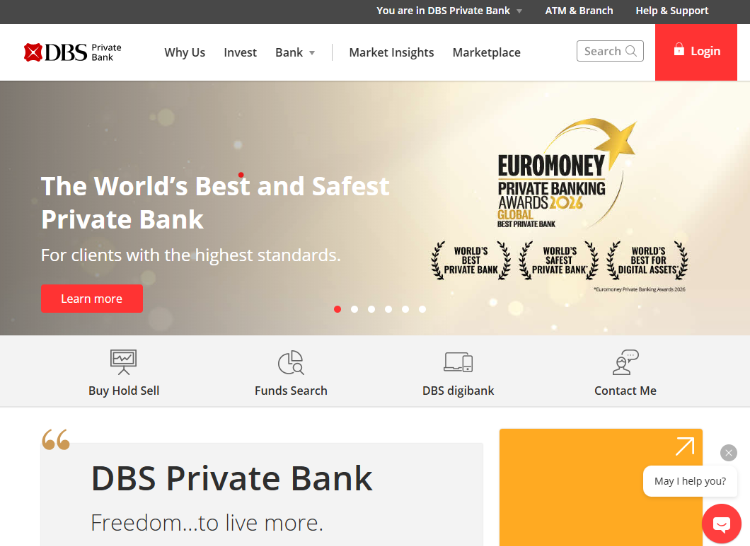Click World's Best for Digital Assets laurel
750x546 pixels.
648,261
